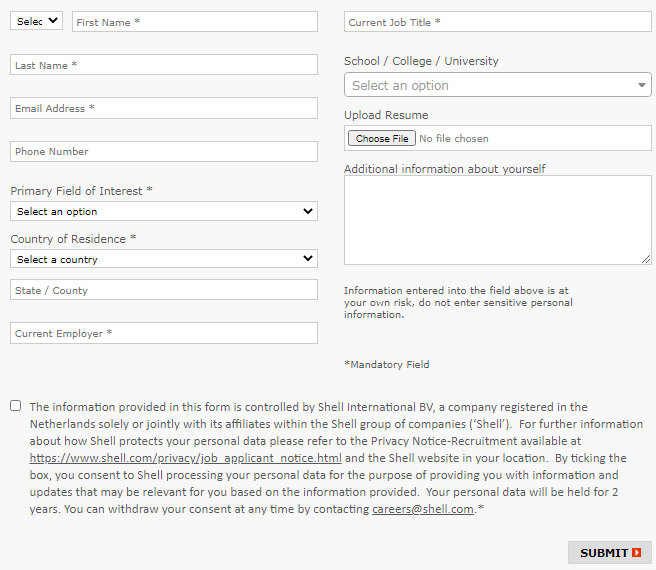Open the title Select dropdown
This screenshot has height=570, width=656.
coord(36,21)
